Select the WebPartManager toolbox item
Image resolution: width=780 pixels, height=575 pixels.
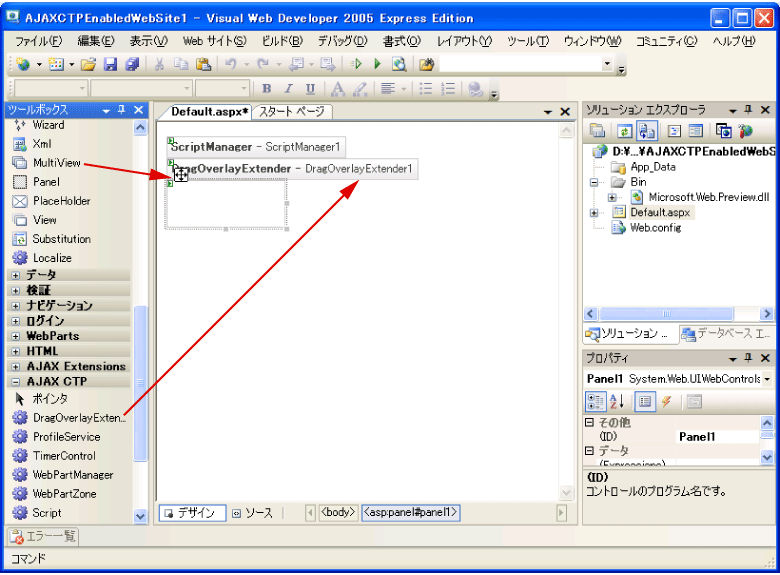point(63,475)
